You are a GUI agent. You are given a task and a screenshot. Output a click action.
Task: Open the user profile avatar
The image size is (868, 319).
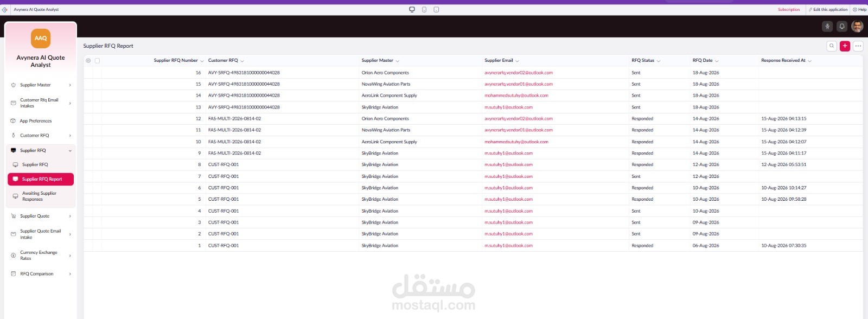(857, 26)
